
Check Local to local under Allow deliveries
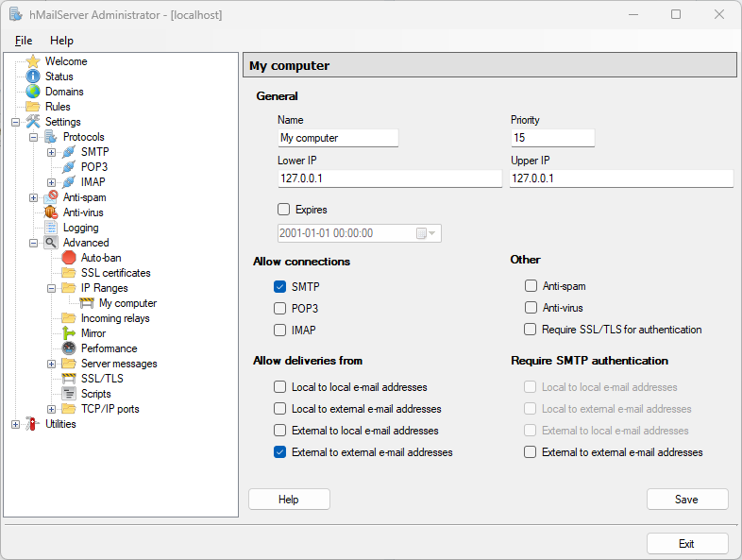click(279, 387)
